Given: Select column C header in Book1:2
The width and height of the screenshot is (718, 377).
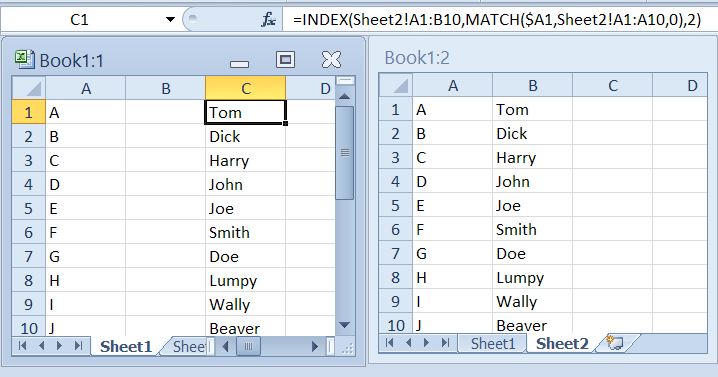Looking at the screenshot, I should point(613,85).
